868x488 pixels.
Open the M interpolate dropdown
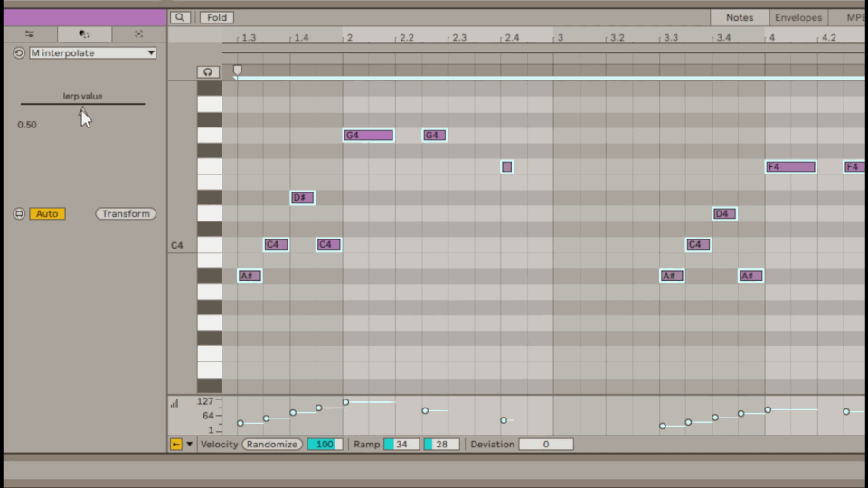92,53
